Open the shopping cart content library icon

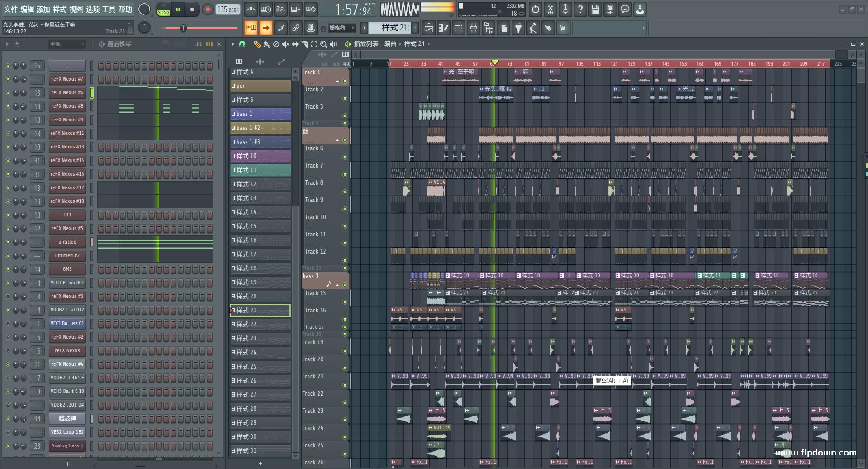tap(563, 28)
